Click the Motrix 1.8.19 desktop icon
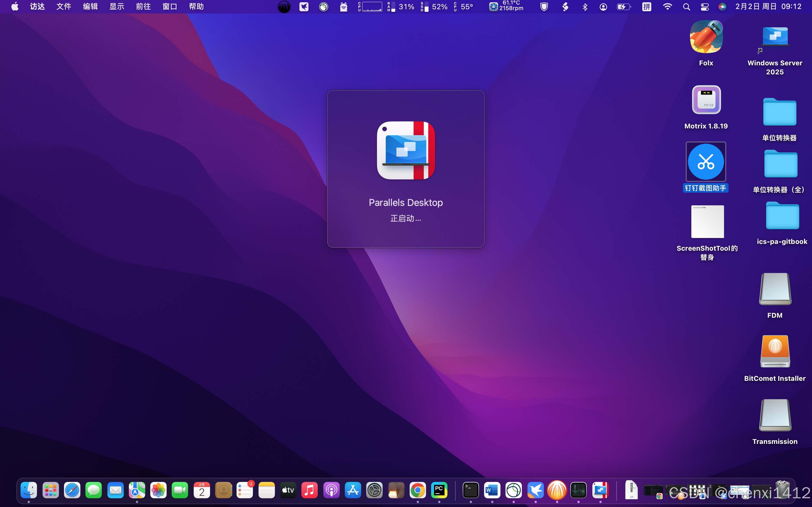This screenshot has height=507, width=812. (x=706, y=100)
